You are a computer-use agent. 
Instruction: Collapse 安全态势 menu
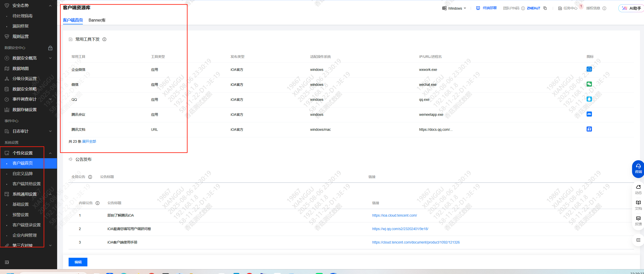[x=50, y=6]
